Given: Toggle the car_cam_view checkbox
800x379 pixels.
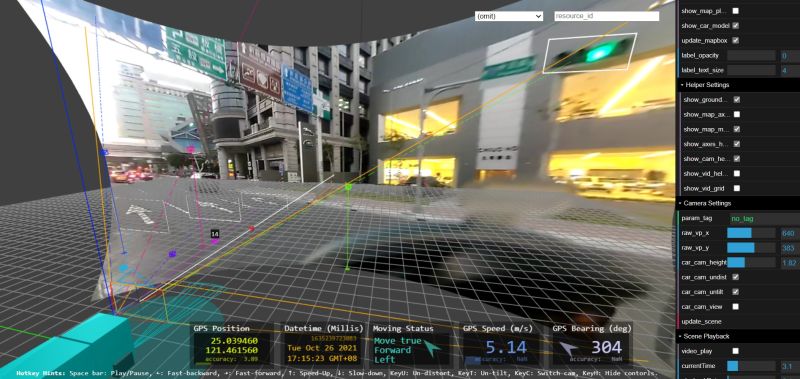Looking at the screenshot, I should tap(735, 307).
